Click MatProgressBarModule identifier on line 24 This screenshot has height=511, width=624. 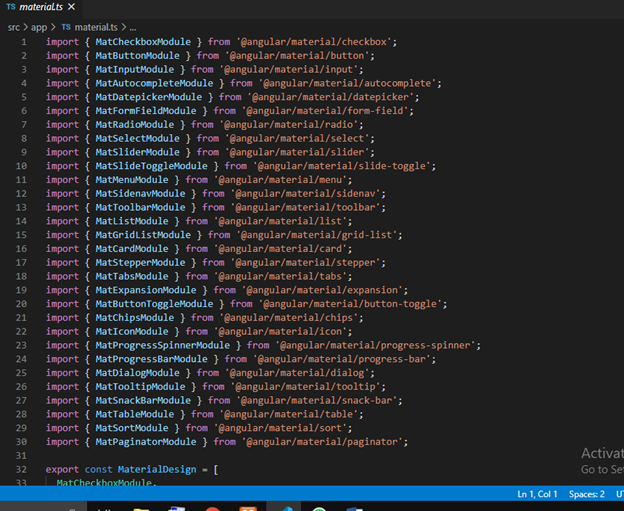(x=151, y=359)
